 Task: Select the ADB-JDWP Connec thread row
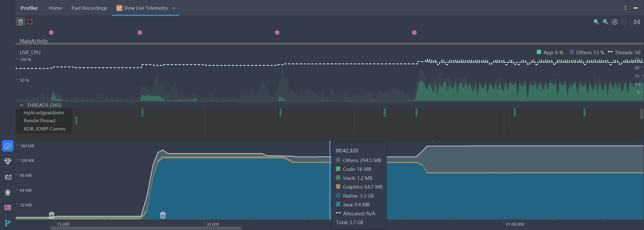pos(45,129)
